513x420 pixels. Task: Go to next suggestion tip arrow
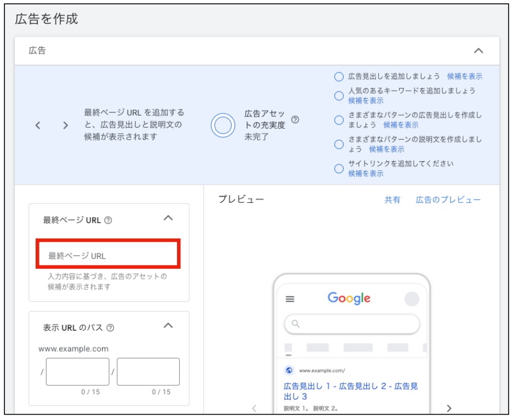pos(66,125)
